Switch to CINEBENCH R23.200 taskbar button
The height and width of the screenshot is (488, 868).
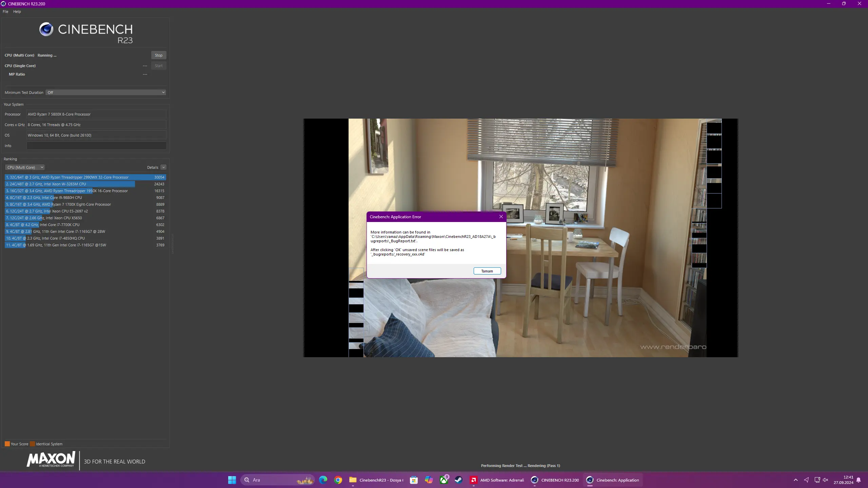555,480
